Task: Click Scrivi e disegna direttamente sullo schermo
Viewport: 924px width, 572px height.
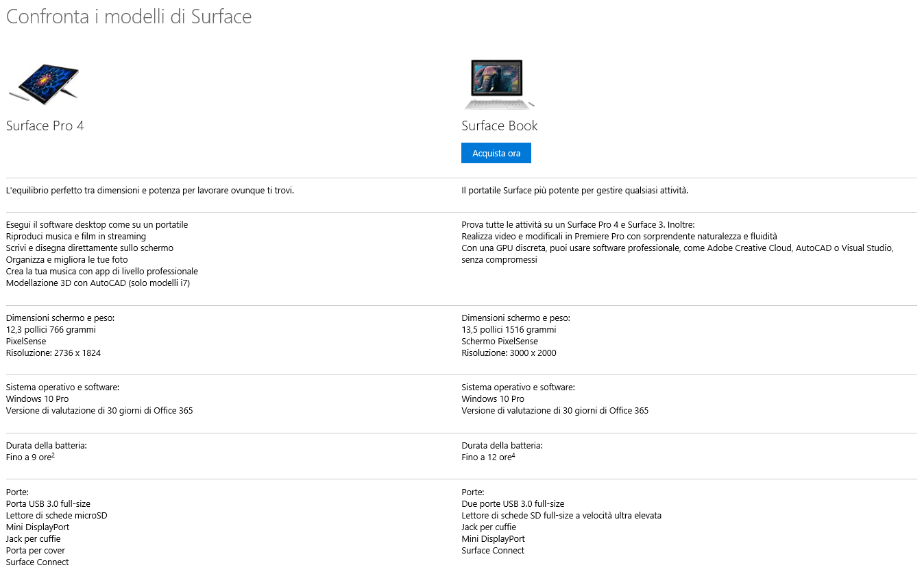Action: point(90,248)
